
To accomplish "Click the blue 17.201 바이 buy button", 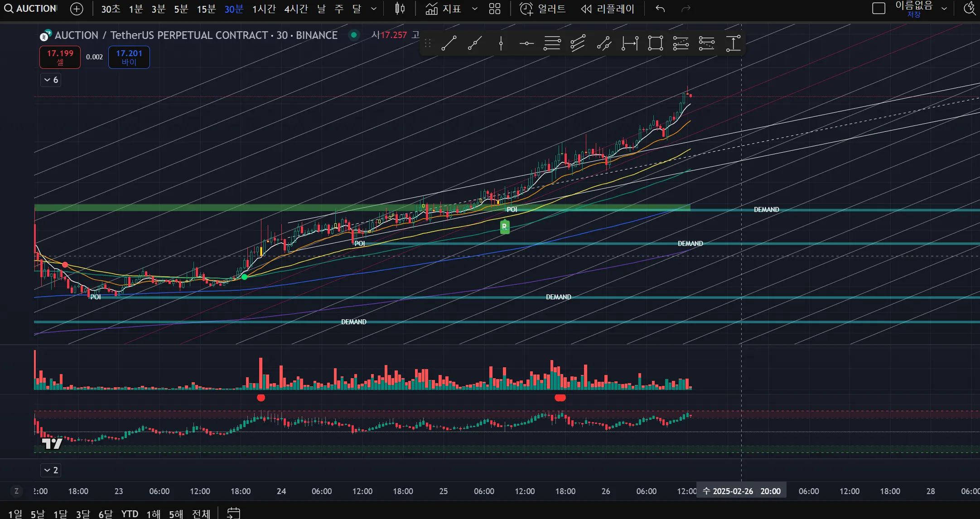I will [x=129, y=58].
